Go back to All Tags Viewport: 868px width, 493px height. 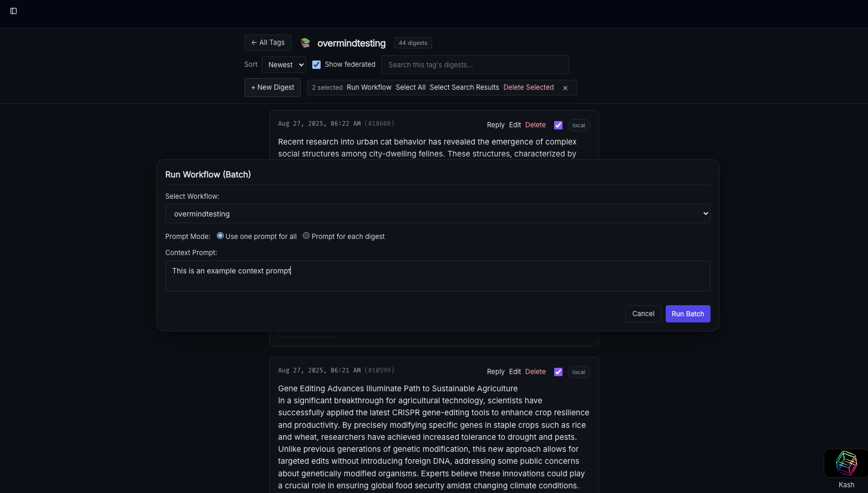click(x=267, y=43)
